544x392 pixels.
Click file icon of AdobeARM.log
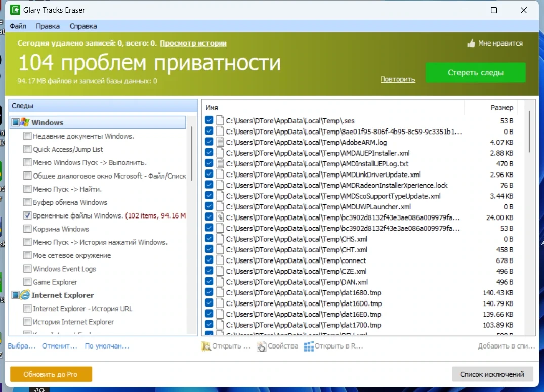[220, 142]
